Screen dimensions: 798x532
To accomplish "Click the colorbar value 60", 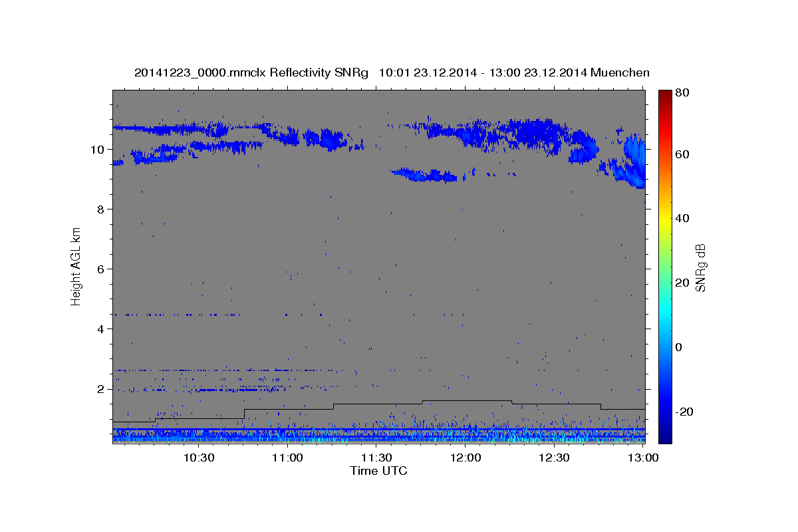I will (x=683, y=154).
